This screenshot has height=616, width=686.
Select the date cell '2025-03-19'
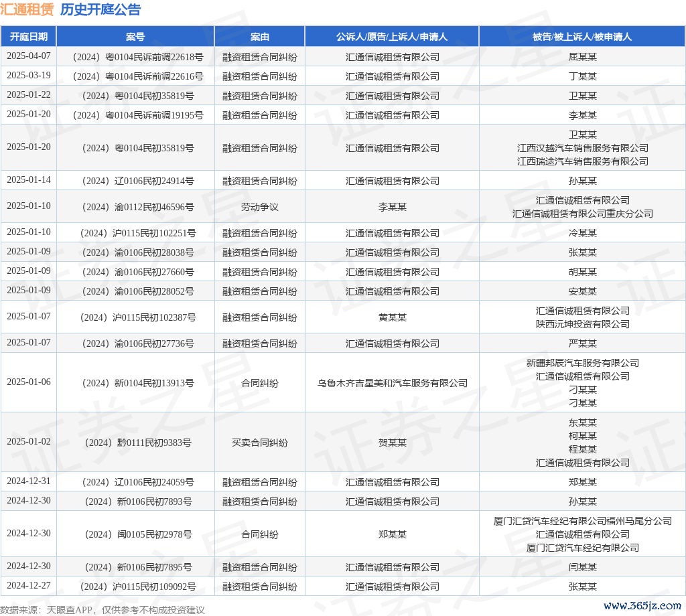coord(29,75)
